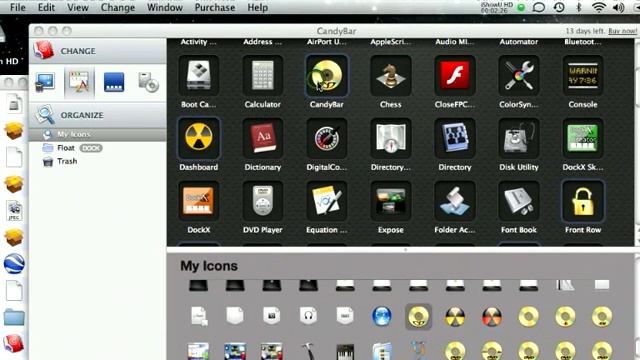This screenshot has height=360, width=640.
Task: Click the CandyBar disc icon in grid
Action: [327, 76]
